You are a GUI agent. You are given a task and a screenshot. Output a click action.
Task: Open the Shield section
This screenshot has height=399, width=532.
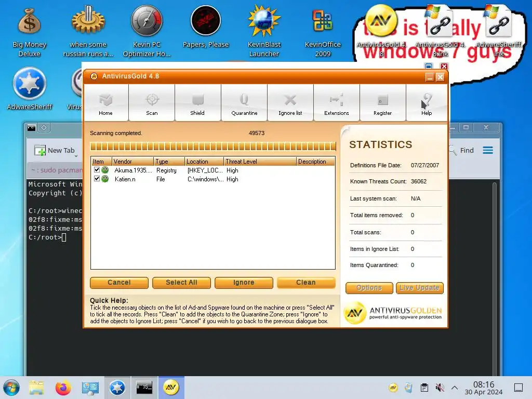coord(197,103)
